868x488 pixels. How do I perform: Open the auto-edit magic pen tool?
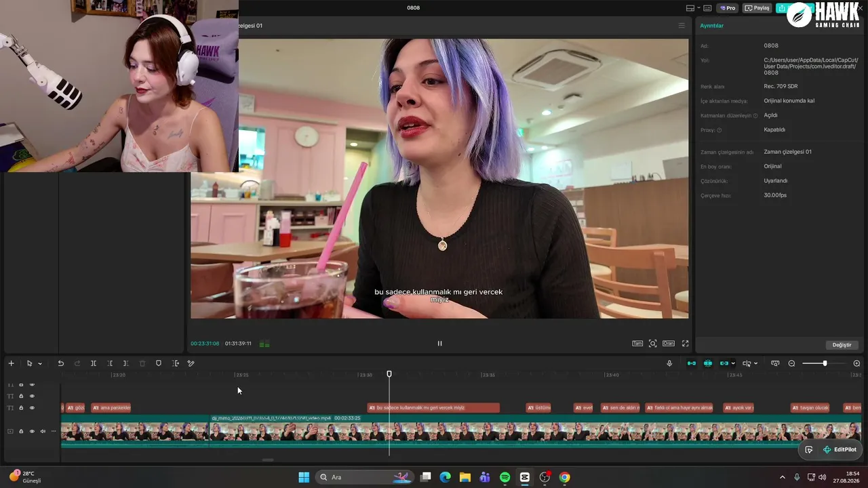[x=191, y=363]
